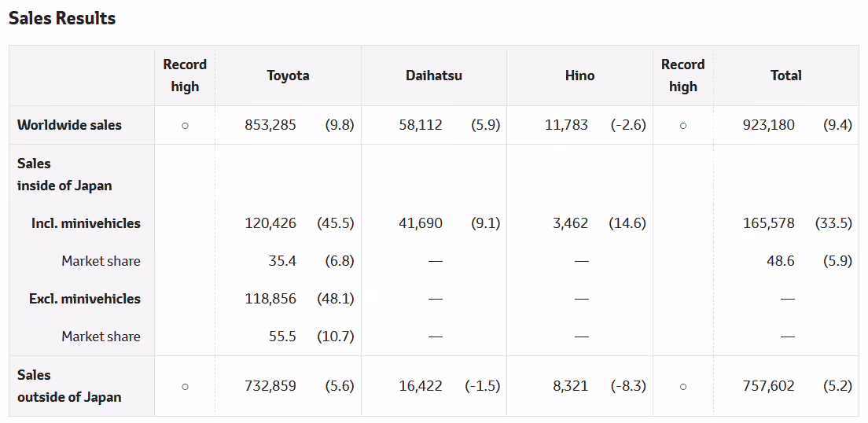The height and width of the screenshot is (423, 868).
Task: Select the Total worldwide sales value 923,180
Action: click(768, 125)
